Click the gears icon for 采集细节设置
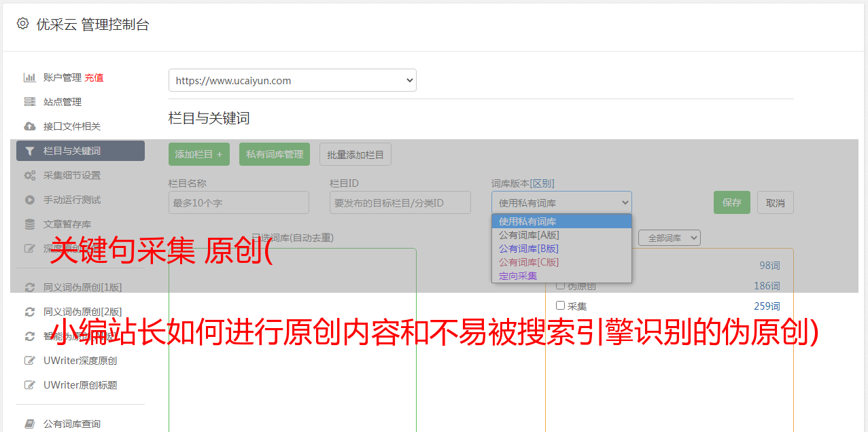Viewport: 868px width, 432px height. pos(29,175)
